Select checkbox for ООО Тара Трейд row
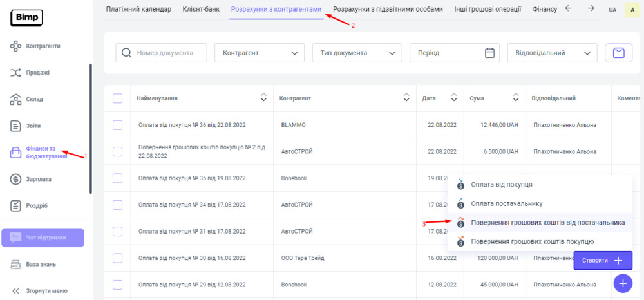 click(x=117, y=258)
